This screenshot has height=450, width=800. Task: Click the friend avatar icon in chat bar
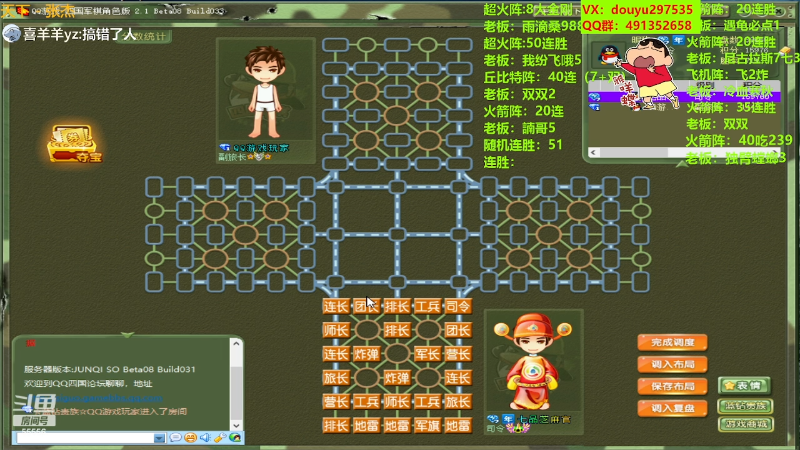coord(235,438)
